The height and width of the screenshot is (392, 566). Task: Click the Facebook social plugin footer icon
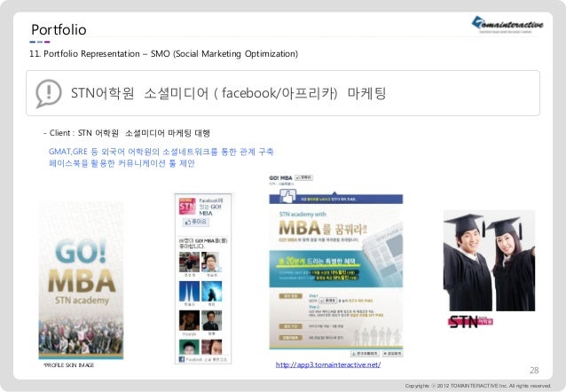pyautogui.click(x=182, y=359)
